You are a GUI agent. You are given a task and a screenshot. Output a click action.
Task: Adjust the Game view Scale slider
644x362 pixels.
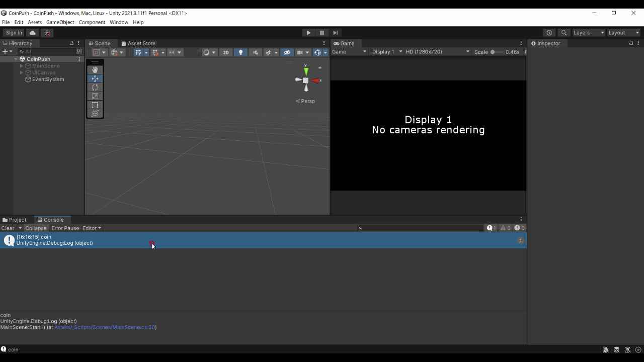[496, 52]
